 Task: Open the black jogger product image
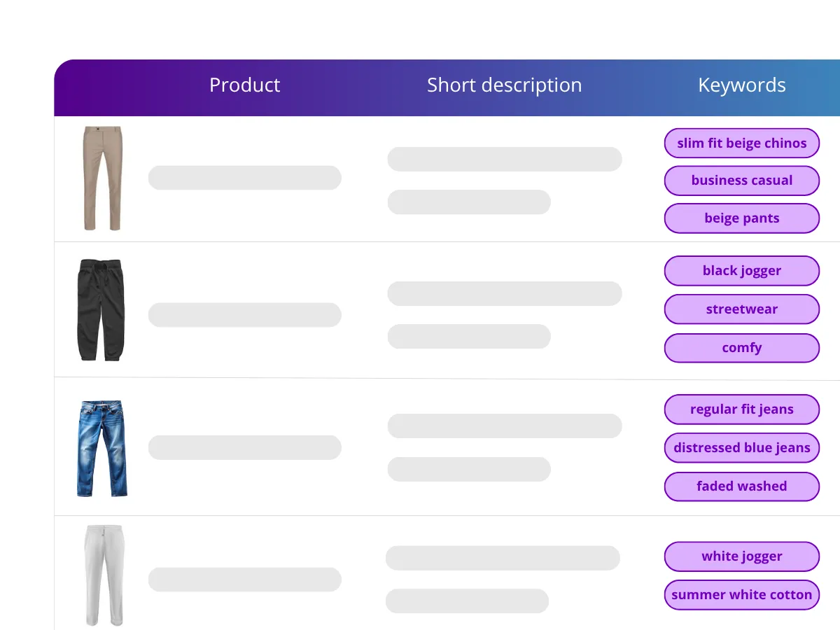102,310
